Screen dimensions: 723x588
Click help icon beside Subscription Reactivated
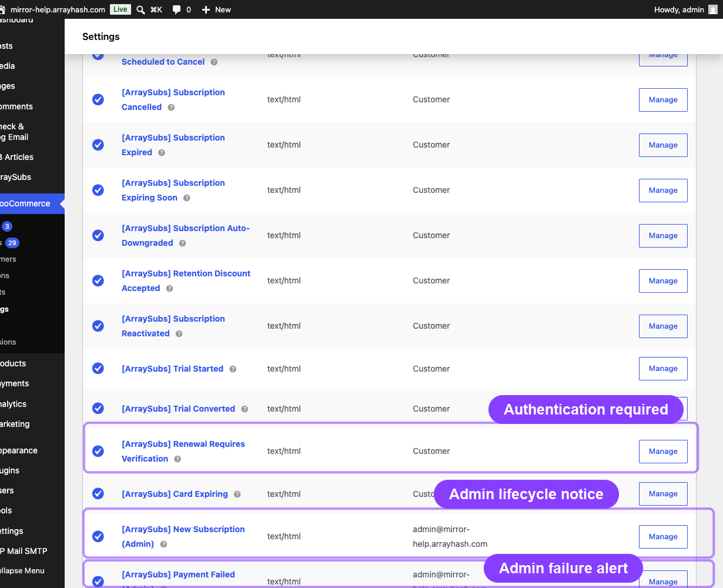pyautogui.click(x=179, y=334)
